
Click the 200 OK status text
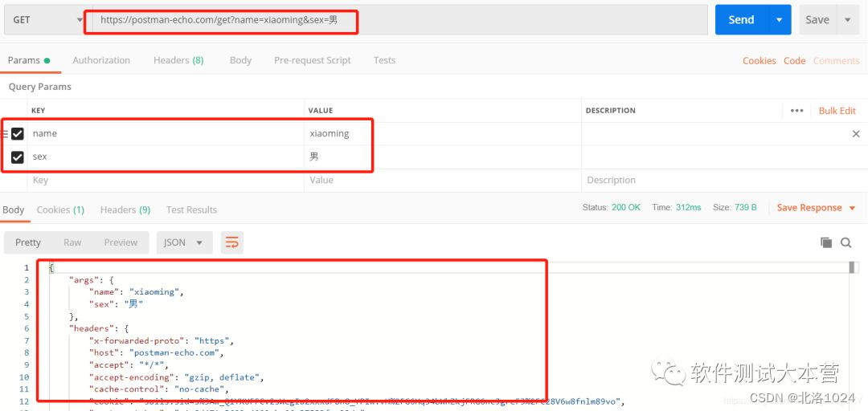coord(625,207)
